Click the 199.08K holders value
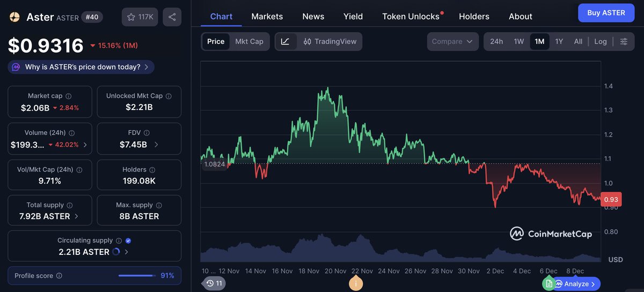 139,181
